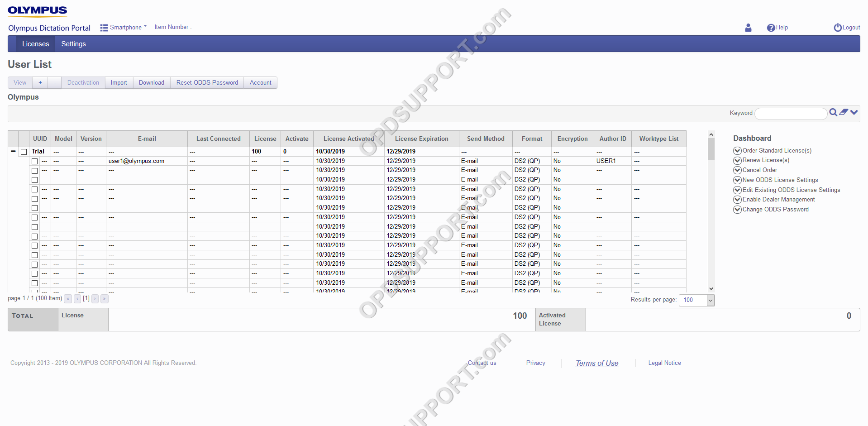
Task: Click New ODDS License Settings icon
Action: (737, 180)
